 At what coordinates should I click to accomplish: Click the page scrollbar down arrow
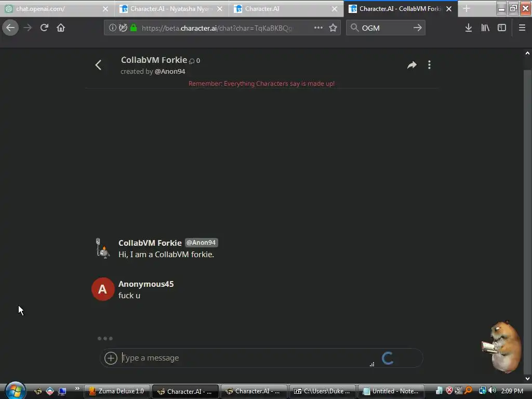coord(527,379)
